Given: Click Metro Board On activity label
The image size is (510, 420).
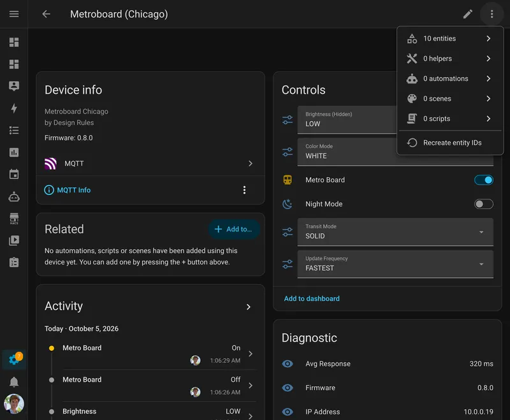Looking at the screenshot, I should tap(82, 348).
